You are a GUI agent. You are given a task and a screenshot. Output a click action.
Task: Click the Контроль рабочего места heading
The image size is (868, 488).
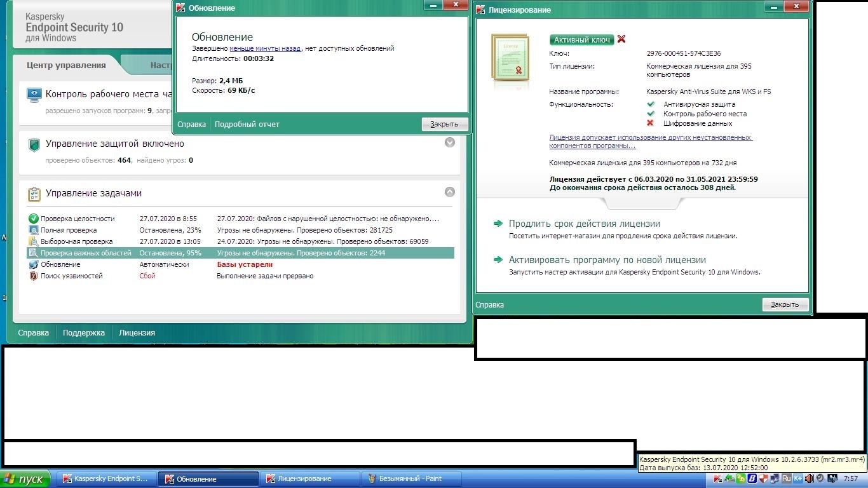[x=109, y=95]
